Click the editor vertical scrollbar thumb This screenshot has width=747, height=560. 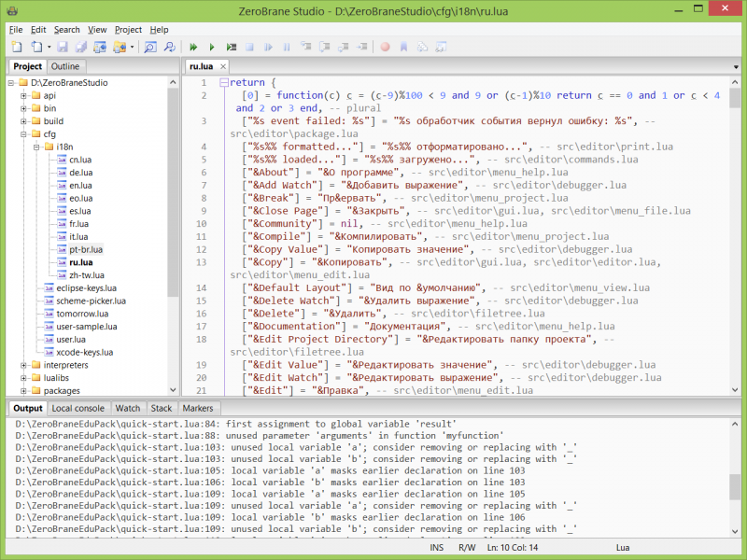click(x=735, y=98)
